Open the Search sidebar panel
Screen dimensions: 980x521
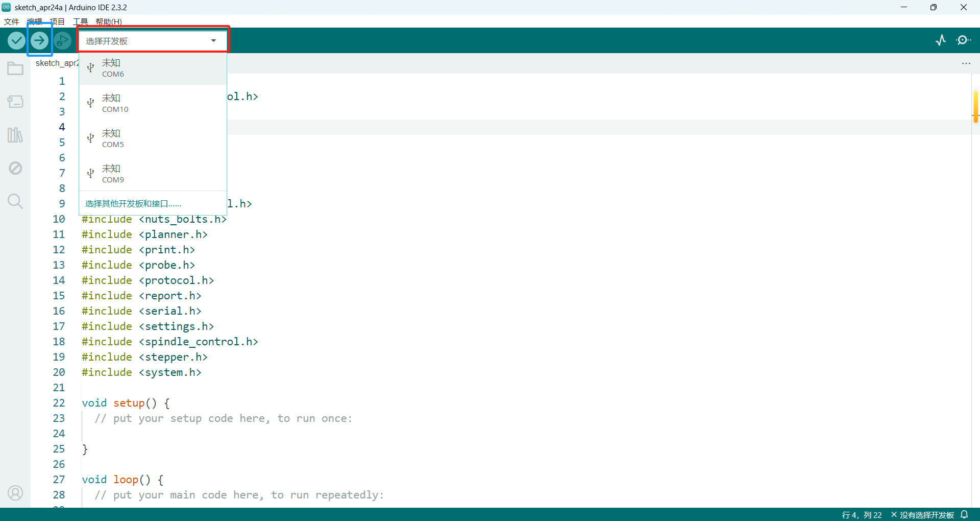[15, 201]
